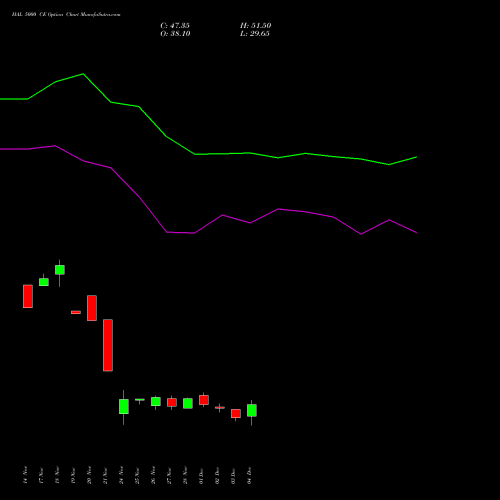Viewport: 500px width, 500px height.
Task: Click the 'H: 51.50' high value
Action: pos(256,26)
